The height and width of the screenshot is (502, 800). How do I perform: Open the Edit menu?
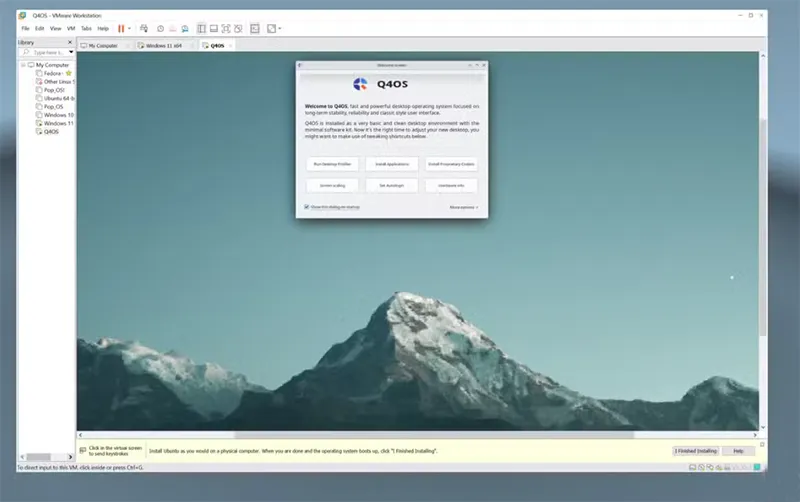pos(39,29)
